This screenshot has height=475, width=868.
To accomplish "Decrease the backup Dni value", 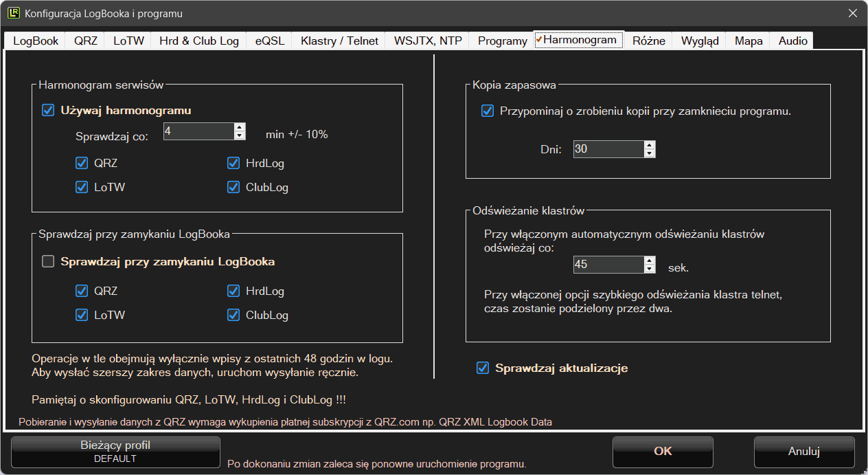I will (x=650, y=153).
